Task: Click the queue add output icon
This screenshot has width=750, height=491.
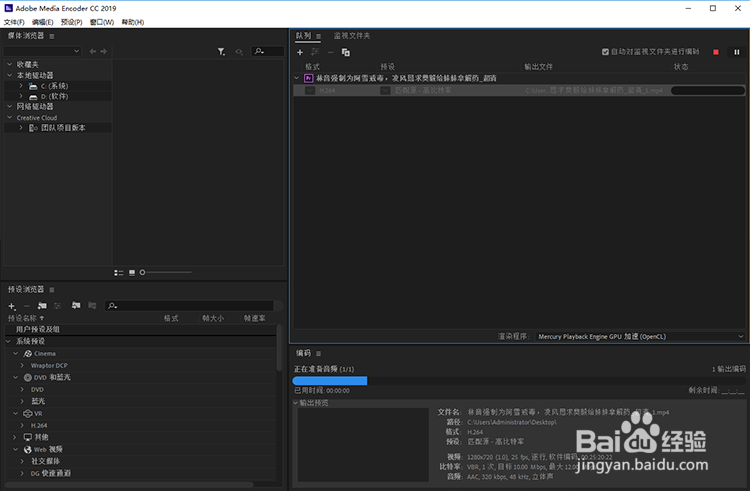Action: [x=315, y=52]
